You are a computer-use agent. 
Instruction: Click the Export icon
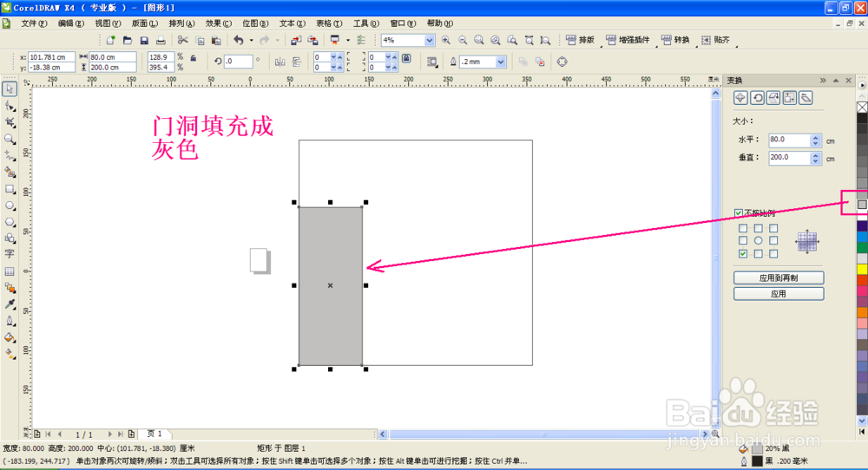pos(313,40)
